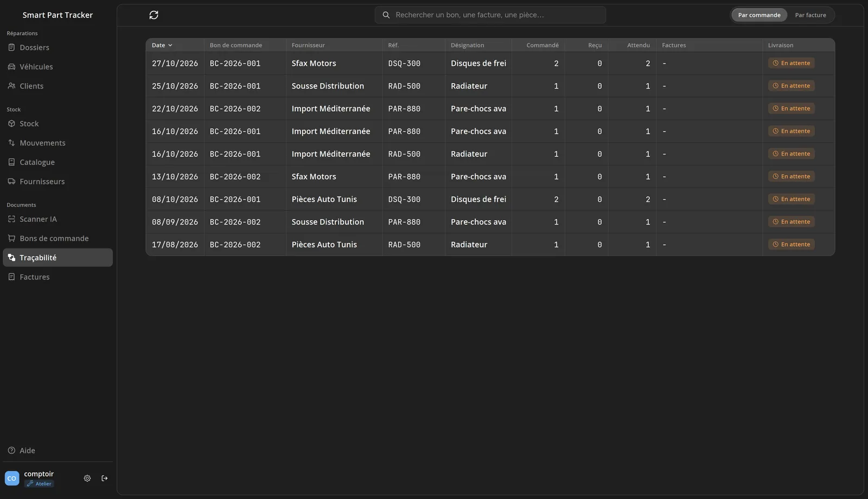Click the Smart Part Tracker title
This screenshot has height=499, width=868.
tap(58, 15)
